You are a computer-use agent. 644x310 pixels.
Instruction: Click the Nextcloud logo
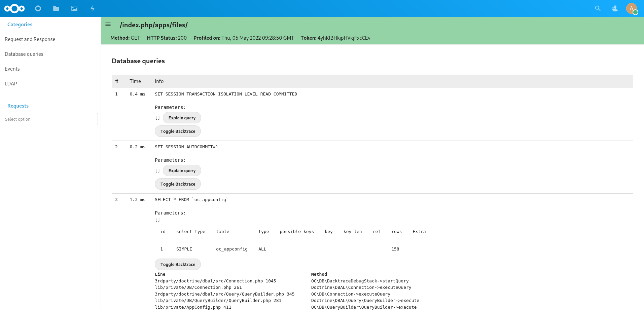click(14, 8)
